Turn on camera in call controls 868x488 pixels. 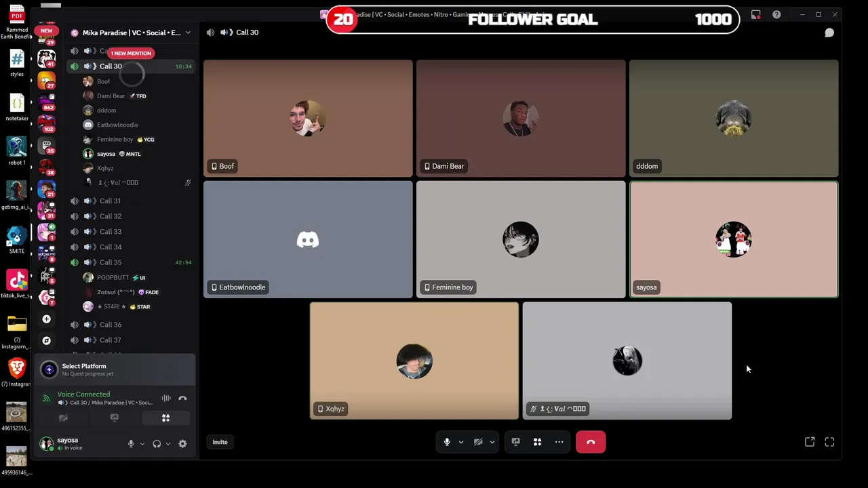[478, 442]
